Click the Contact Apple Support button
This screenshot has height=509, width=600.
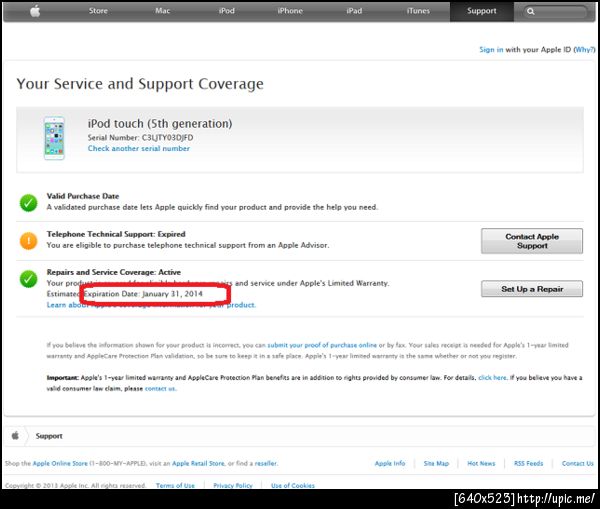532,241
